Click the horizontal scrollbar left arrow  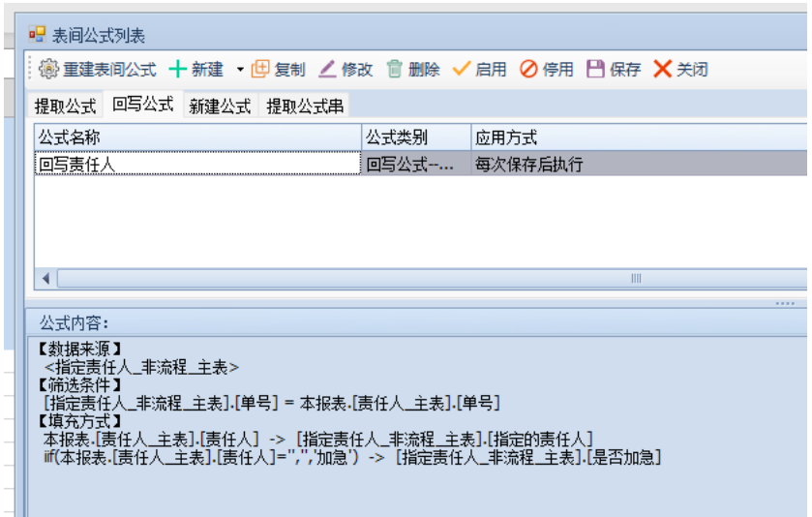click(x=45, y=279)
